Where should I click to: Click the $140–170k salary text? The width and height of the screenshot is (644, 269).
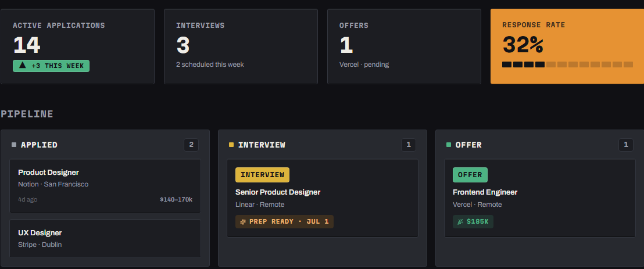(176, 200)
